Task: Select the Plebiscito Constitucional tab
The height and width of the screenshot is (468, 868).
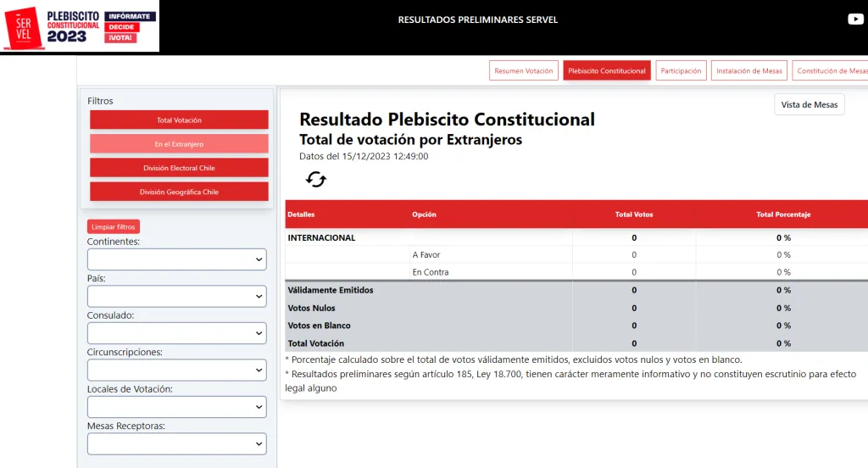Action: pos(607,71)
